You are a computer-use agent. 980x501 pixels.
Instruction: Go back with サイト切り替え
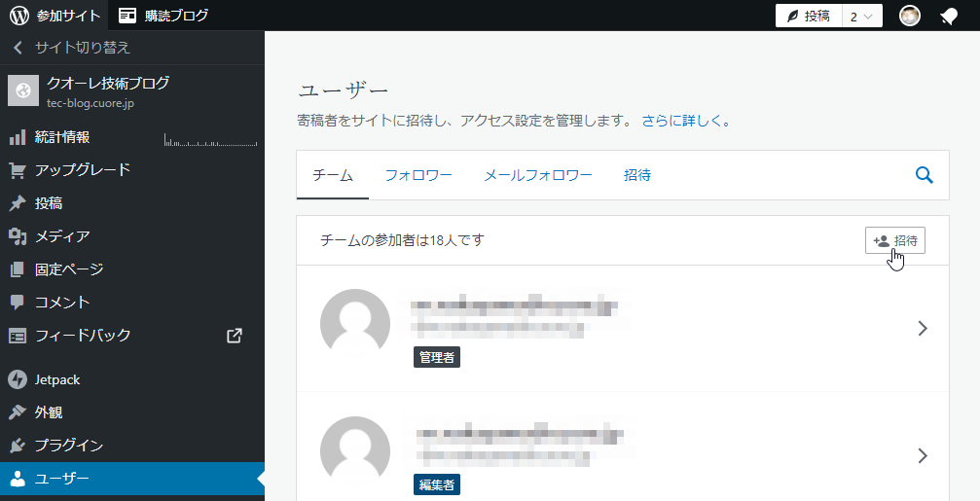[x=70, y=48]
